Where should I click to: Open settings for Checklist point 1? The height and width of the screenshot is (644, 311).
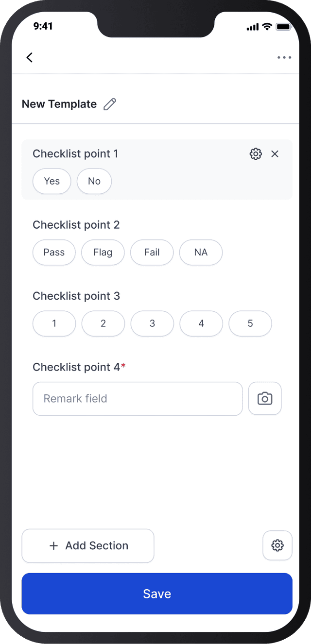click(x=255, y=153)
